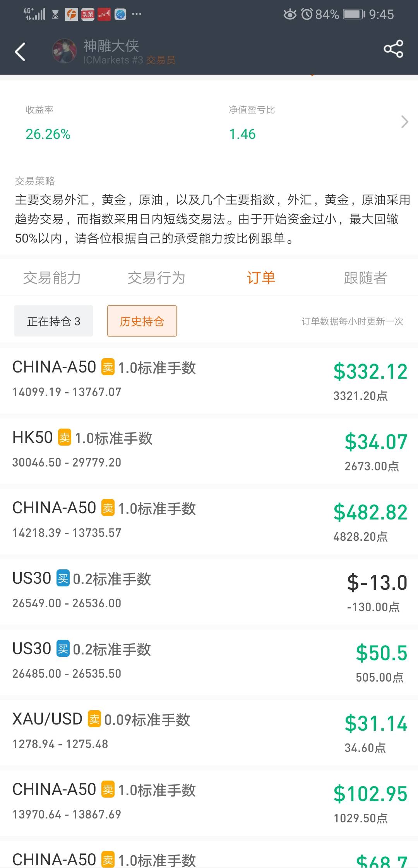Open the CHINA-A50 order with $332.12 profit
The width and height of the screenshot is (418, 868).
[x=209, y=379]
